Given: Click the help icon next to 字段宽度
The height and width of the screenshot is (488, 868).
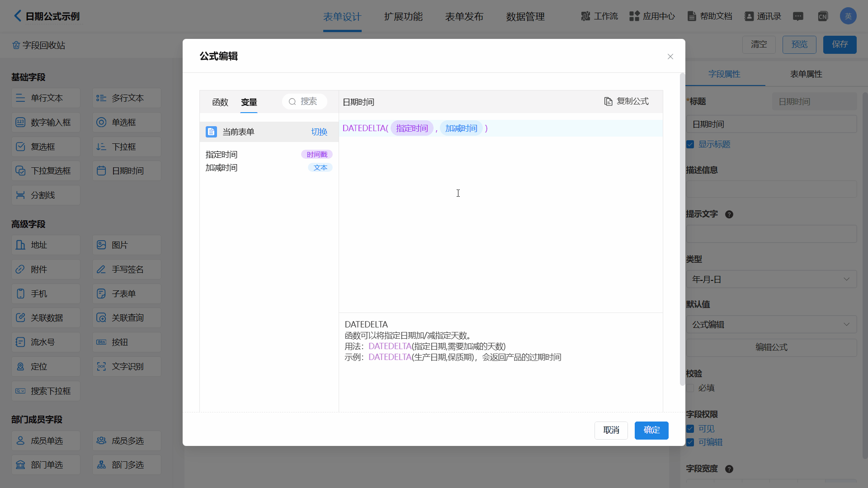Looking at the screenshot, I should (729, 469).
